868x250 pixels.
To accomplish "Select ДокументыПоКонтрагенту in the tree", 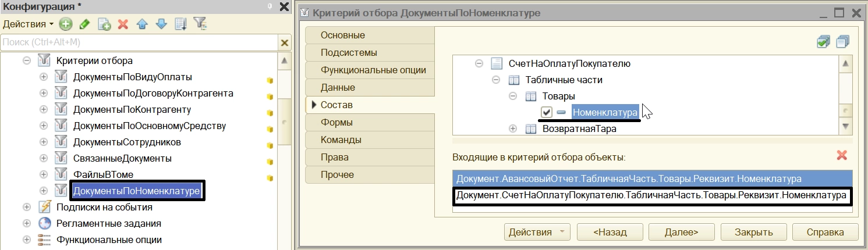I will pyautogui.click(x=132, y=109).
